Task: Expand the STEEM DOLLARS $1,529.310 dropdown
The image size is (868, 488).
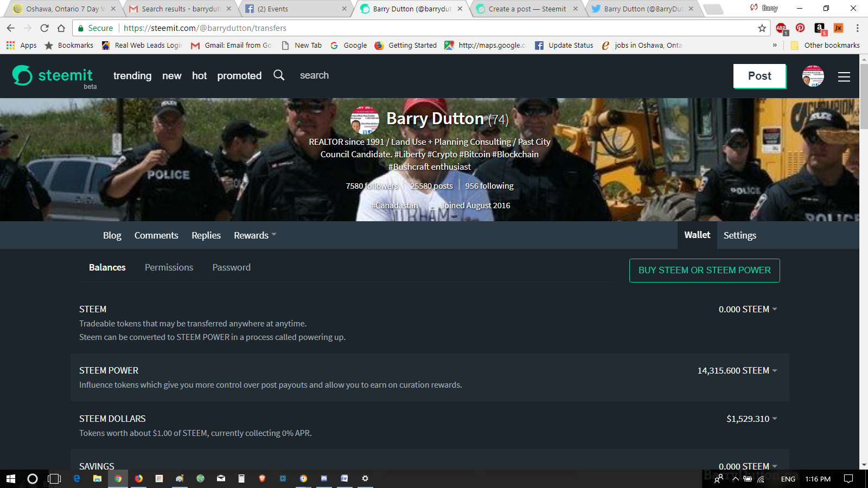Action: (x=752, y=419)
